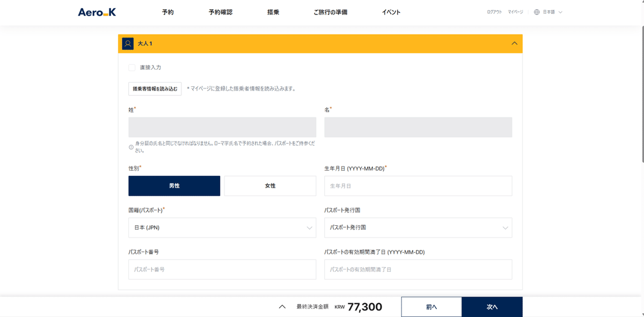Open the 予約 menu
Image resolution: width=644 pixels, height=317 pixels.
point(168,12)
